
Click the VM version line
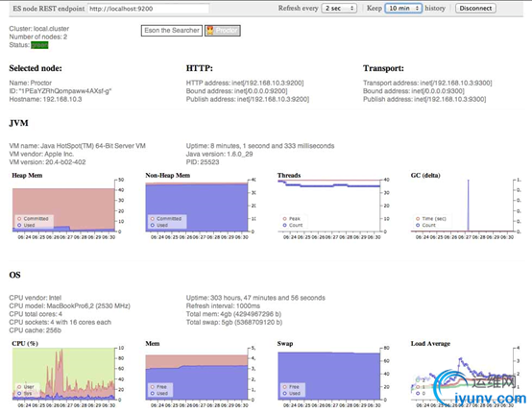[47, 162]
